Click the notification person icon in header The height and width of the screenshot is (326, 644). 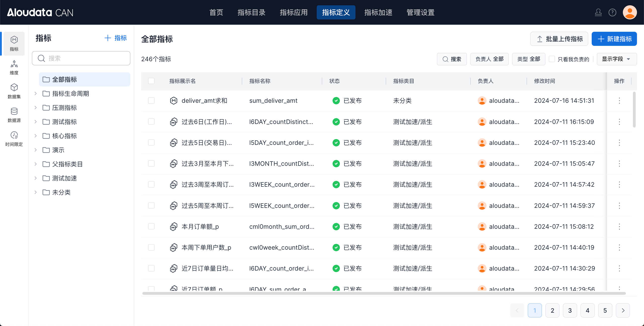click(x=598, y=12)
